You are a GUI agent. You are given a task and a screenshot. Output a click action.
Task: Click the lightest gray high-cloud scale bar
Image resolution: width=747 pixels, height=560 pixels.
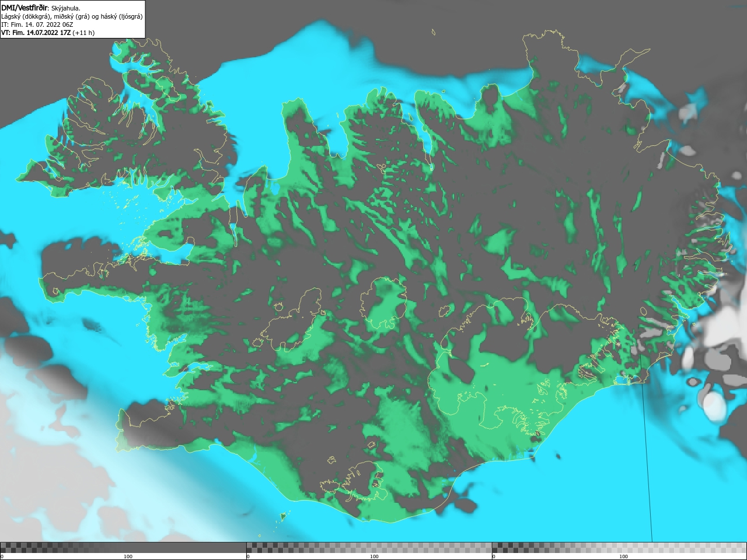pyautogui.click(x=619, y=548)
